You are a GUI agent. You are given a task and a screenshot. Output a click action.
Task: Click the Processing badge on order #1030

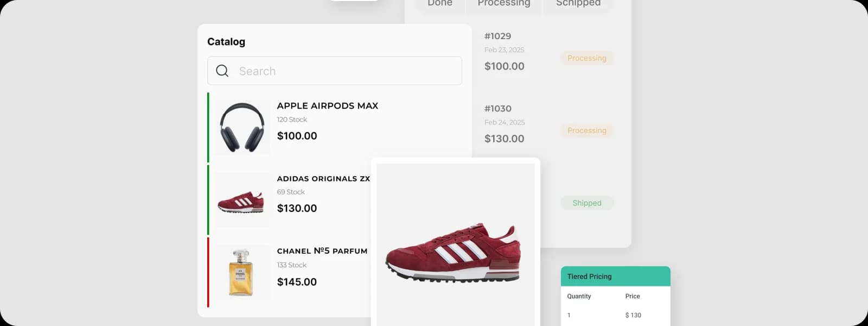(x=587, y=130)
